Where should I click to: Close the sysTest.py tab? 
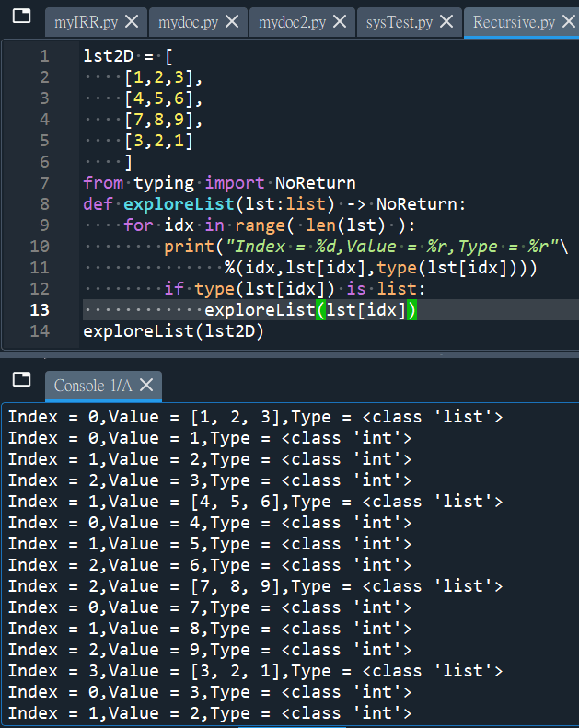pyautogui.click(x=446, y=21)
